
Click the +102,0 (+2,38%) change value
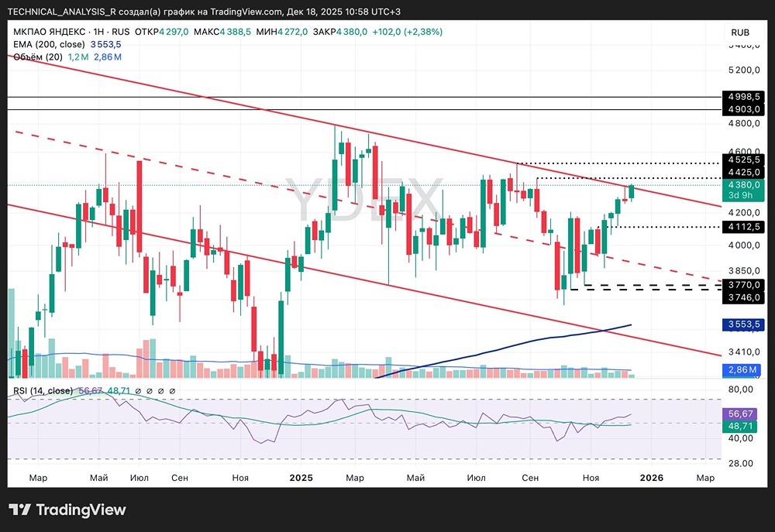point(408,32)
